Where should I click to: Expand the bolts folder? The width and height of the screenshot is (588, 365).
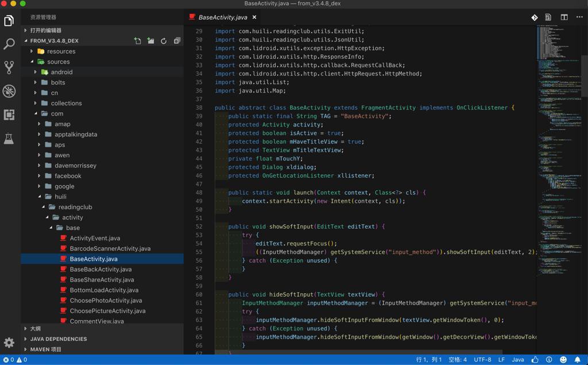pos(102,82)
